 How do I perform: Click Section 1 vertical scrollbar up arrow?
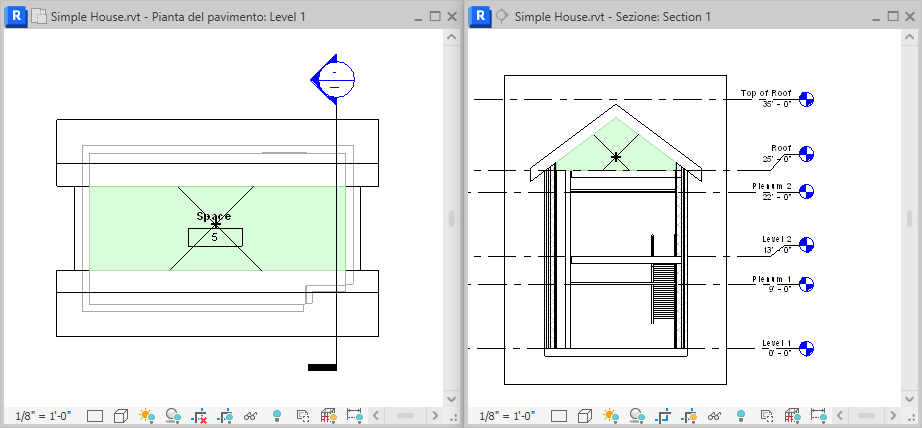910,37
